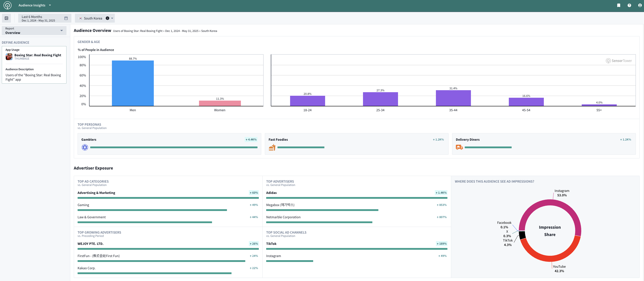Click the Sensor Tower logo icon
The height and width of the screenshot is (281, 644).
(8, 5)
